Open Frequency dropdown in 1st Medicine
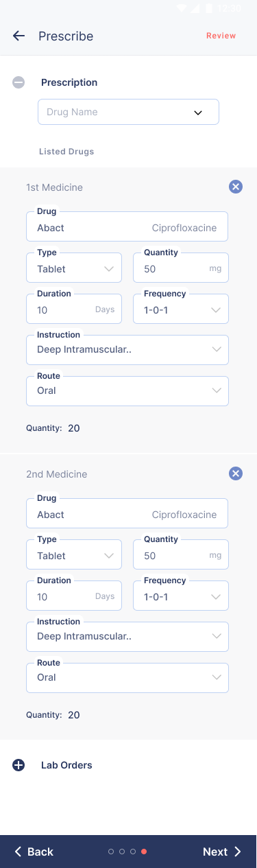 pos(181,309)
